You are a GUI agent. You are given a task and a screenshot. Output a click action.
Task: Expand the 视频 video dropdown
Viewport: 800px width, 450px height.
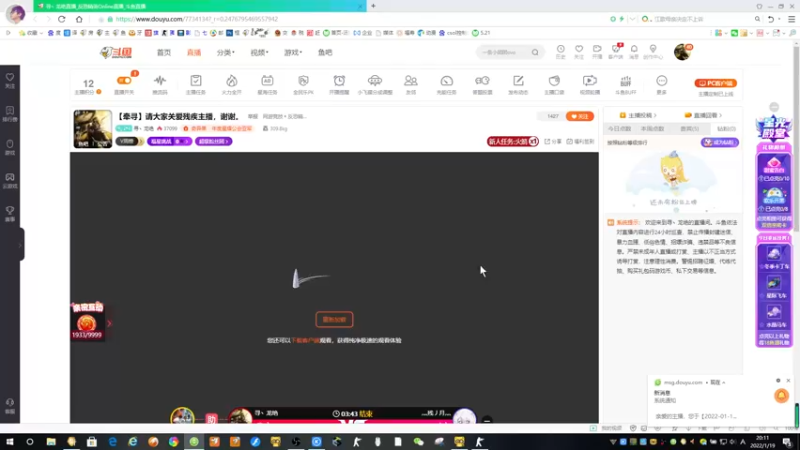[259, 53]
